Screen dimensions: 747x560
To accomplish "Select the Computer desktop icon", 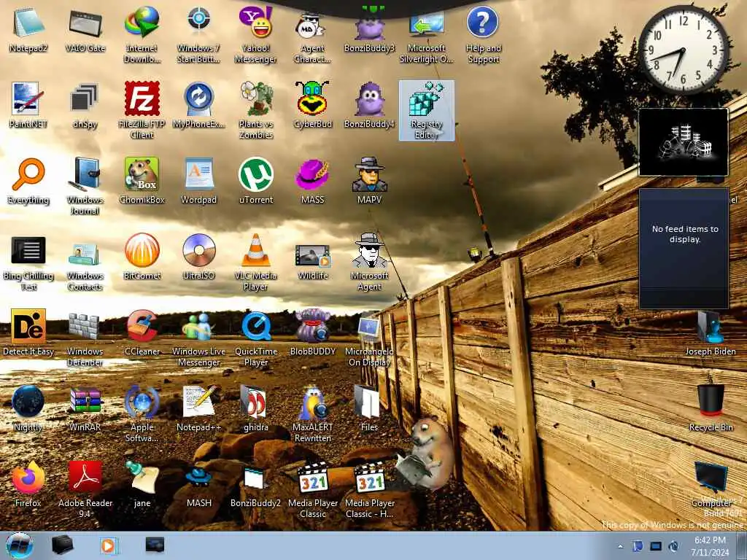I will pos(711,484).
